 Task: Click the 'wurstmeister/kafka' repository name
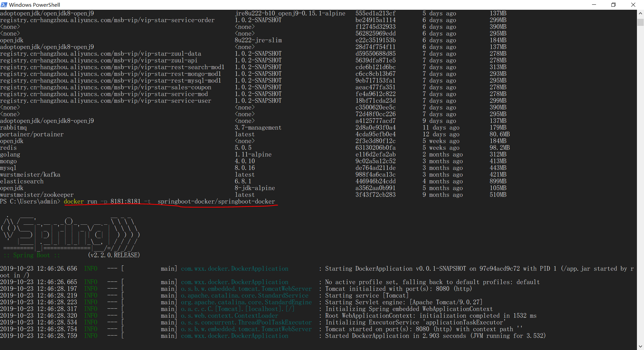30,175
